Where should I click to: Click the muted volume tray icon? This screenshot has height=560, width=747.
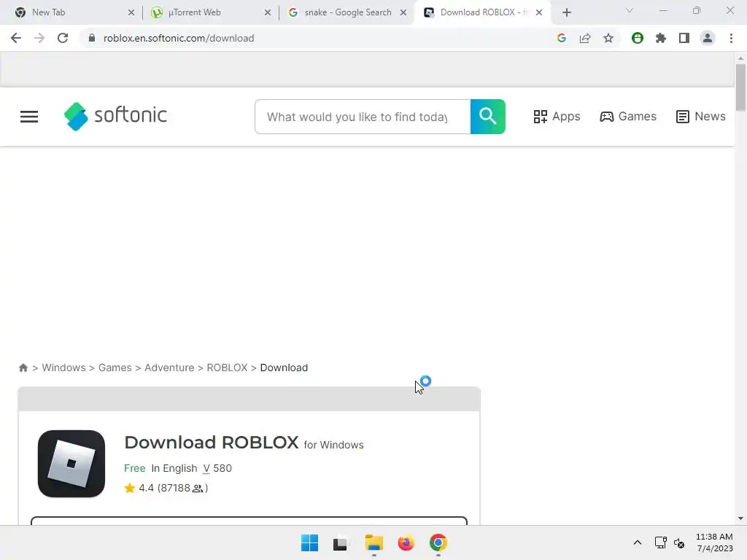point(679,542)
